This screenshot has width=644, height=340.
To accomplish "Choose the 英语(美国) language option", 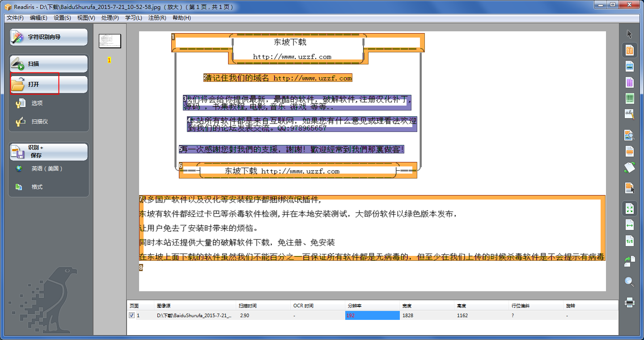I will pos(47,169).
